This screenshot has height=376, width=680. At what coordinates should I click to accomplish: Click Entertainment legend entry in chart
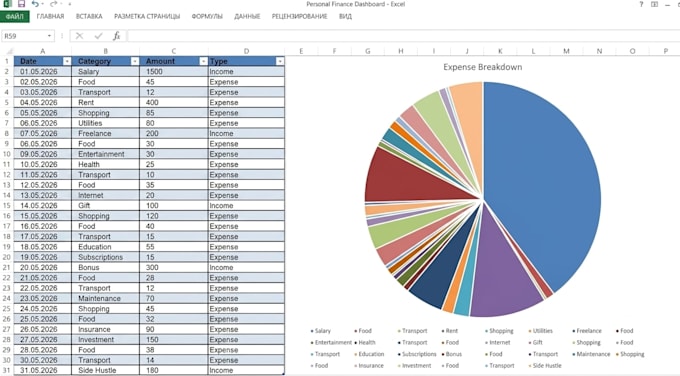coord(331,343)
